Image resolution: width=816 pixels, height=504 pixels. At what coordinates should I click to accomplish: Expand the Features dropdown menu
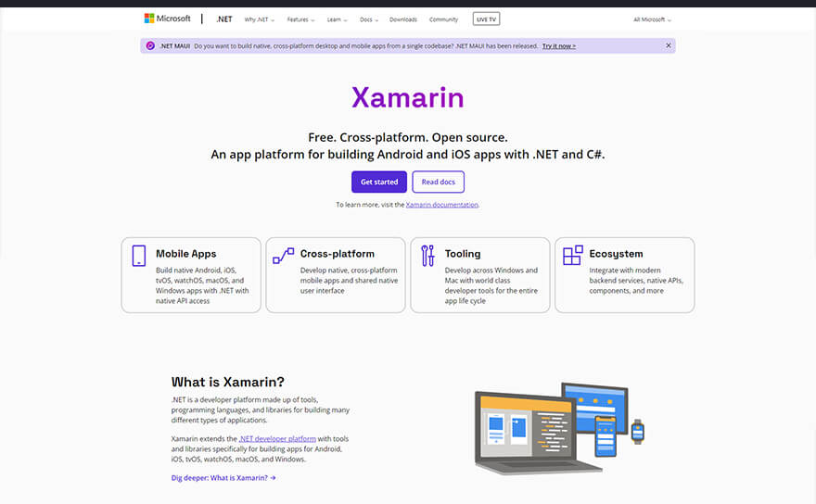pyautogui.click(x=300, y=19)
